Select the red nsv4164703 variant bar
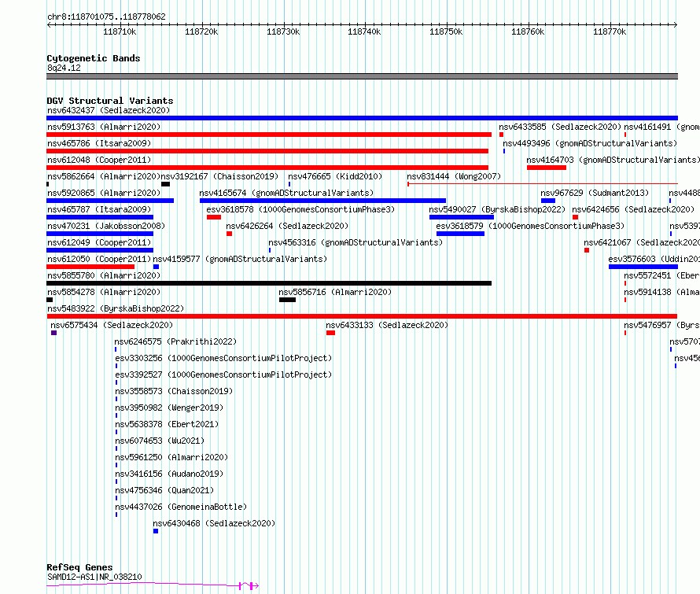700x594 pixels. pos(547,168)
